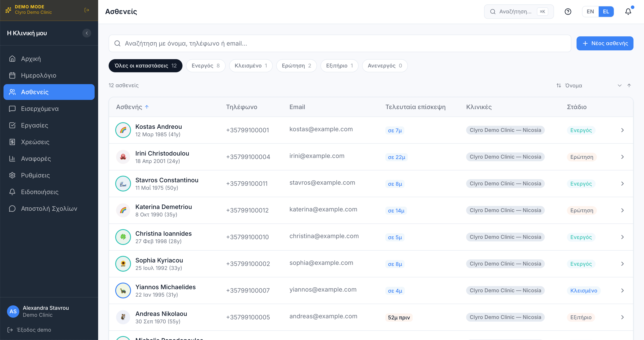The height and width of the screenshot is (340, 644).
Task: Click the Χρεώσεις billing icon
Action: 12,142
